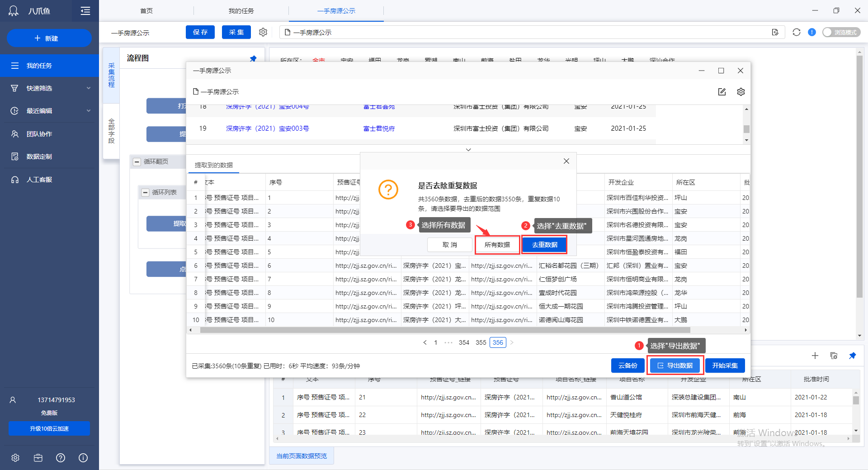Close the 是否去除重复数据 dialog
This screenshot has height=470, width=868.
pos(566,161)
